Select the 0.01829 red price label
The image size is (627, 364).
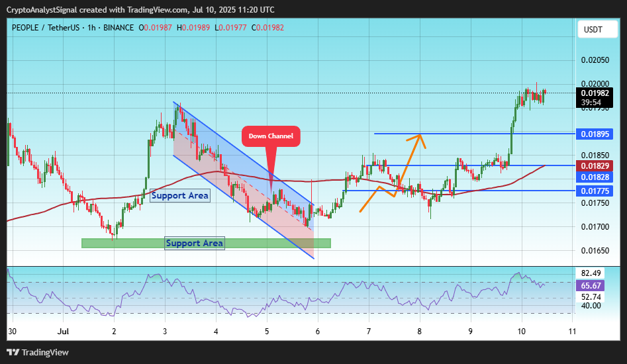pyautogui.click(x=594, y=166)
